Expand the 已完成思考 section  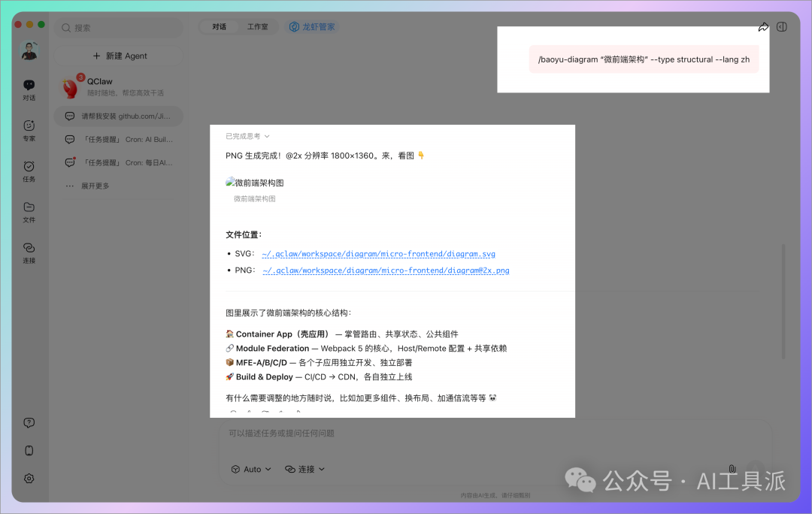[247, 136]
